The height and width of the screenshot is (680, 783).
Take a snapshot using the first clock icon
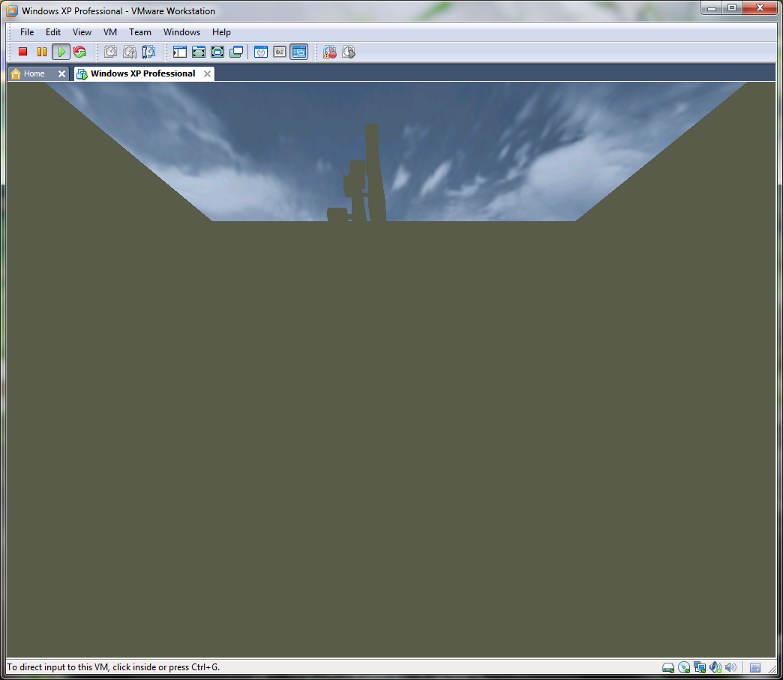point(111,51)
